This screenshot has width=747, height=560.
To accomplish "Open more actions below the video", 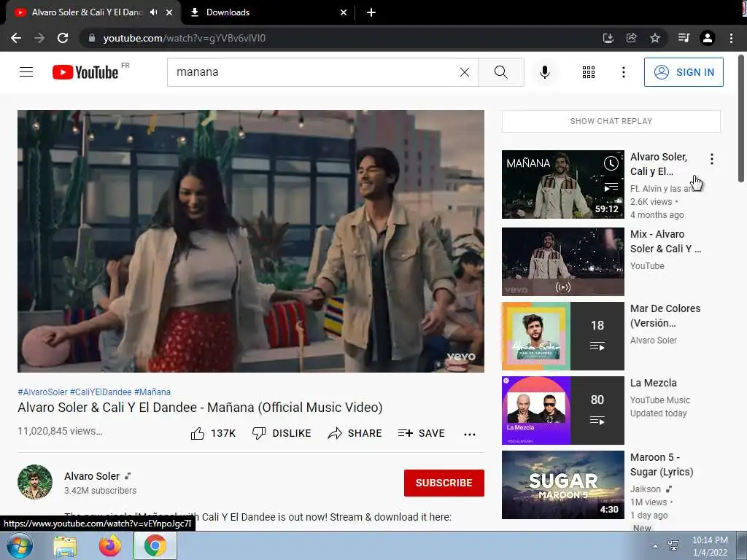I will 469,434.
